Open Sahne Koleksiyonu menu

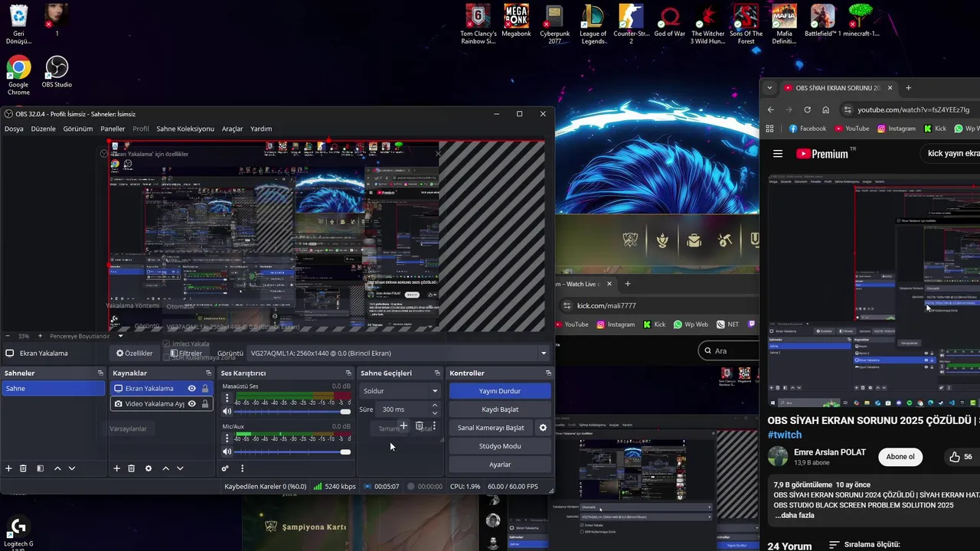click(185, 129)
